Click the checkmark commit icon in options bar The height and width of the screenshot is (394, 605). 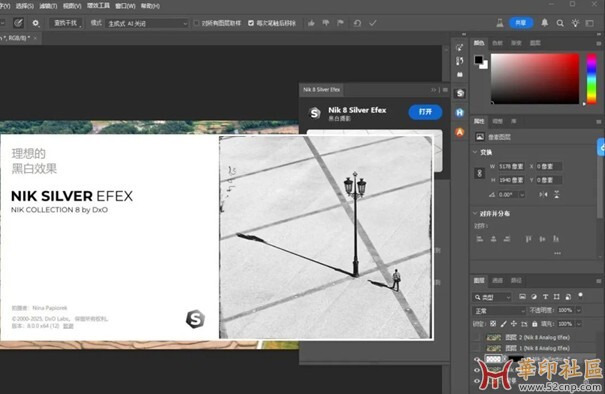tap(373, 23)
